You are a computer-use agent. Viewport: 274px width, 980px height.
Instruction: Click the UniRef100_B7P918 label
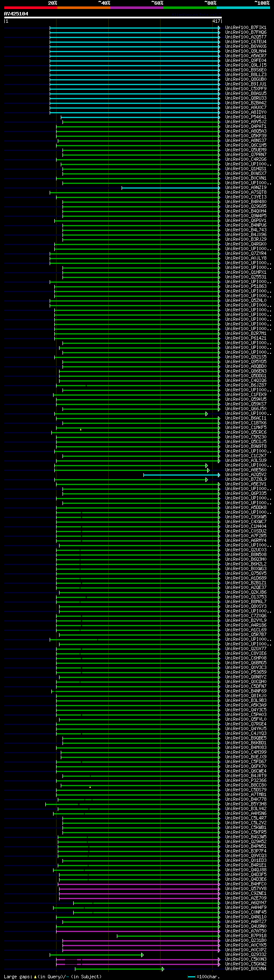tap(246, 936)
